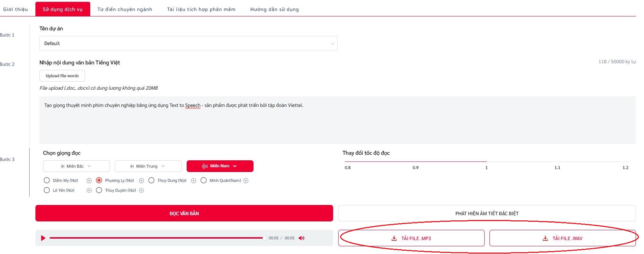Open the Hướng dẫn sử dụng tab
644x254 pixels.
coord(274,9)
